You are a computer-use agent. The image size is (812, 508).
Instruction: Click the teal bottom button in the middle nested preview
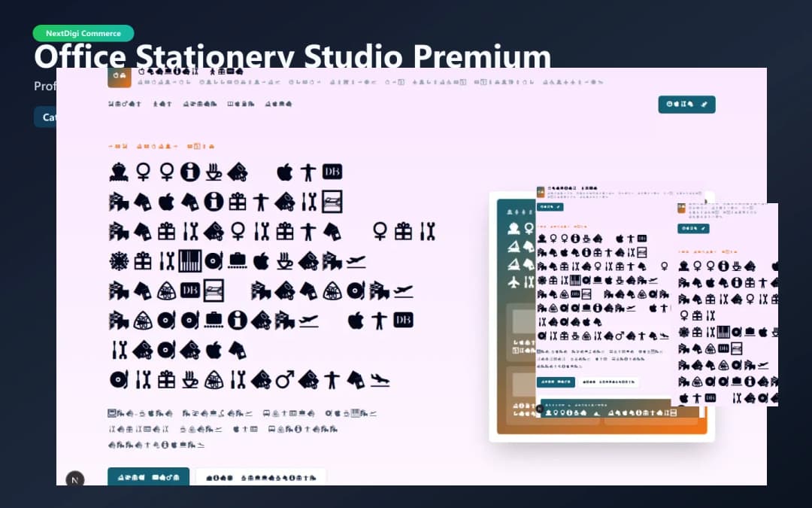[x=556, y=382]
